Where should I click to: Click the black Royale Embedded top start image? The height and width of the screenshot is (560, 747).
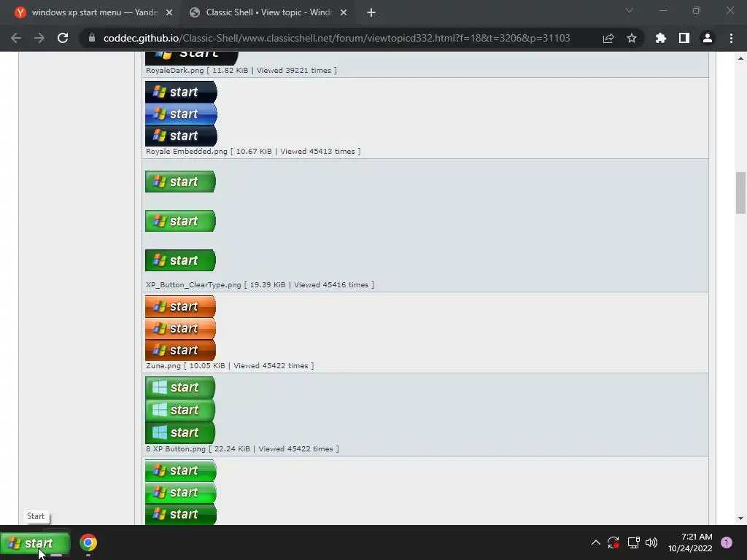[181, 92]
